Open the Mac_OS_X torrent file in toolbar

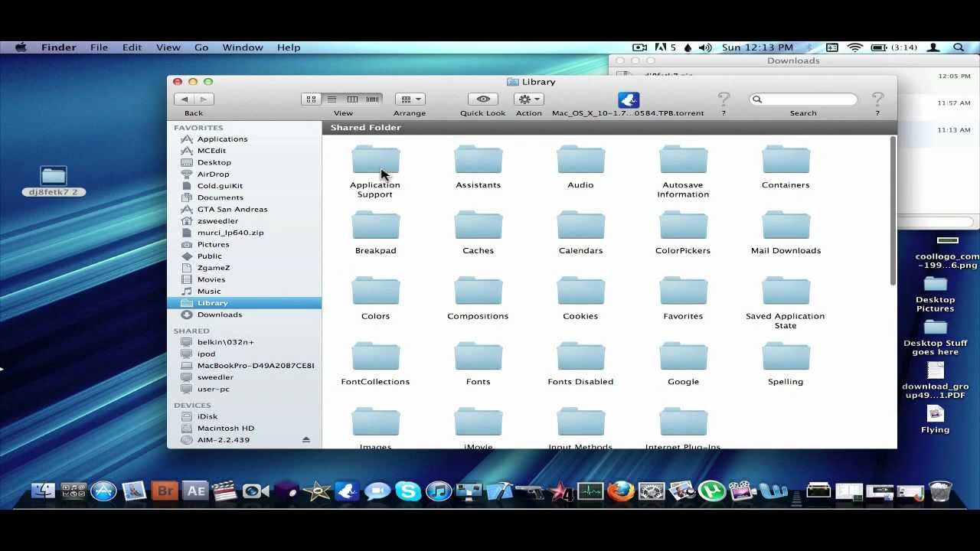[629, 100]
